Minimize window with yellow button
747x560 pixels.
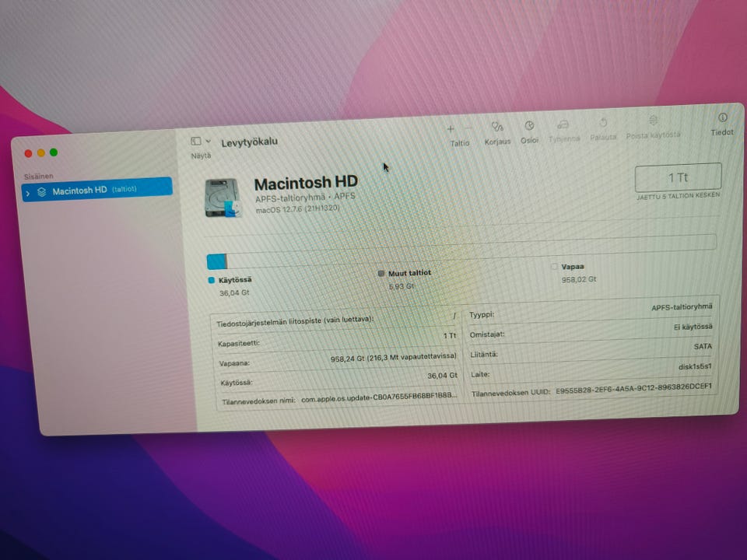click(x=41, y=153)
